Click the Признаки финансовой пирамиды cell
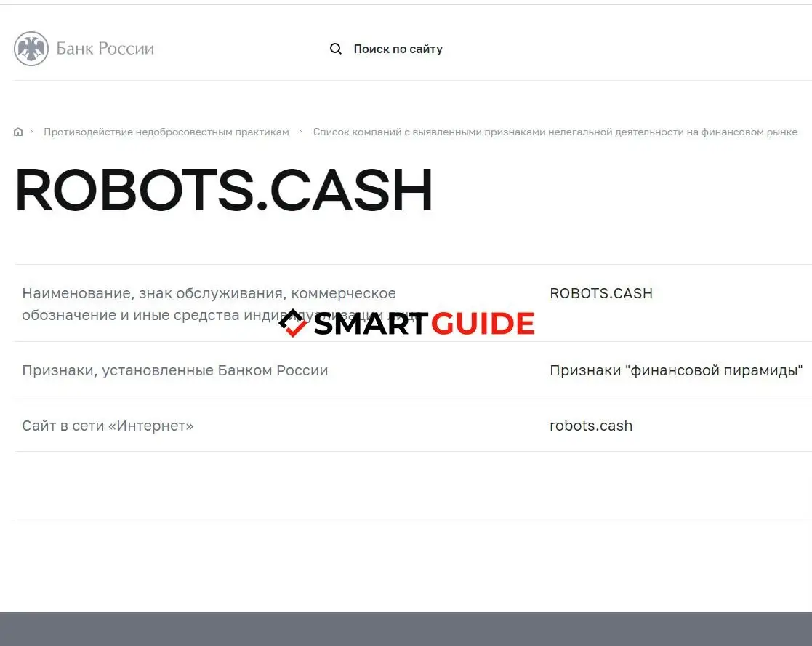 [676, 370]
